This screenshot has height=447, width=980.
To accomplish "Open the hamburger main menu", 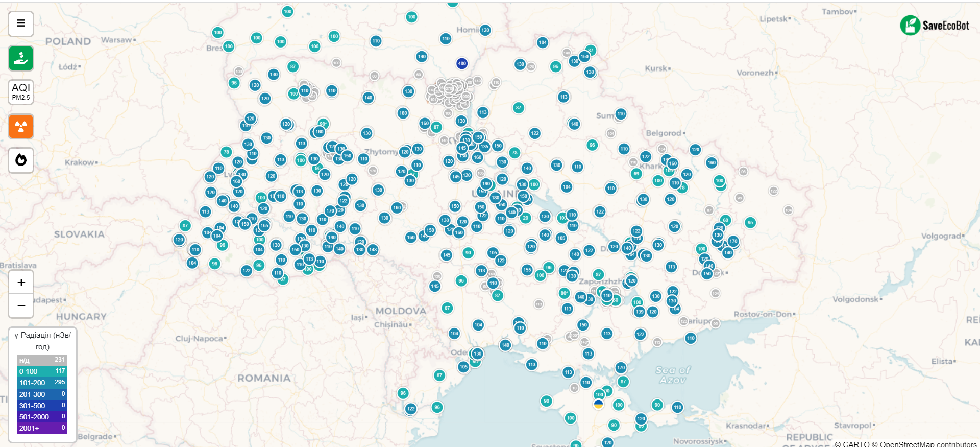I will pyautogui.click(x=21, y=23).
